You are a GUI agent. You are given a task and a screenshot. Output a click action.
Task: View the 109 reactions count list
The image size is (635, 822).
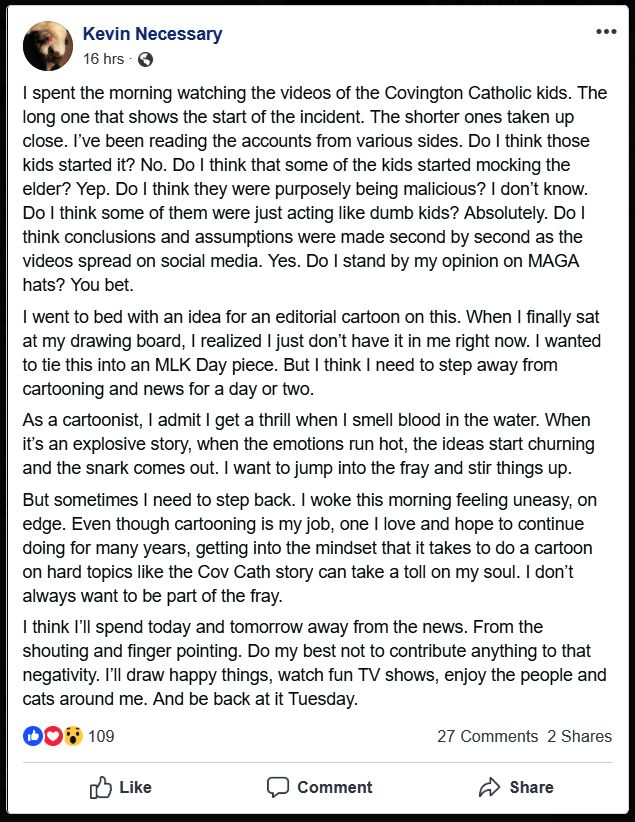101,737
